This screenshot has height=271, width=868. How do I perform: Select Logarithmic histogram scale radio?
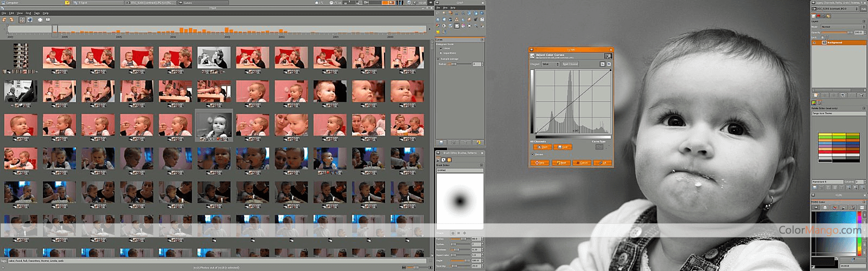pyautogui.click(x=441, y=53)
